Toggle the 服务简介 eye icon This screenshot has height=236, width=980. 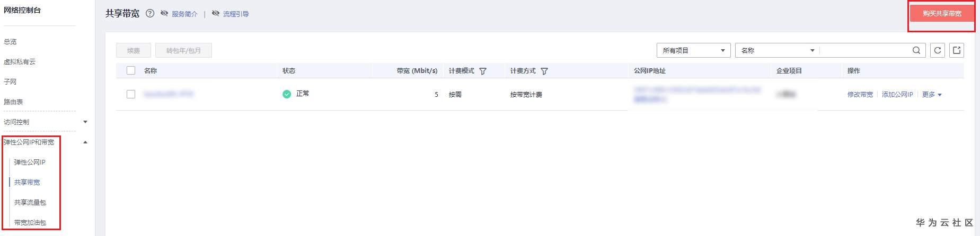(x=164, y=14)
